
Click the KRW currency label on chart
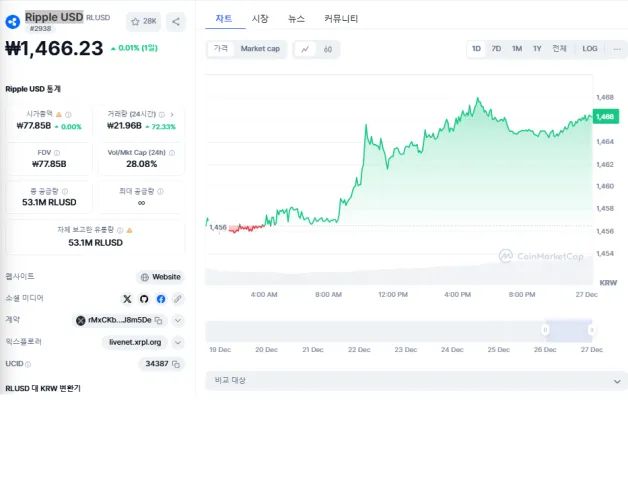[608, 283]
